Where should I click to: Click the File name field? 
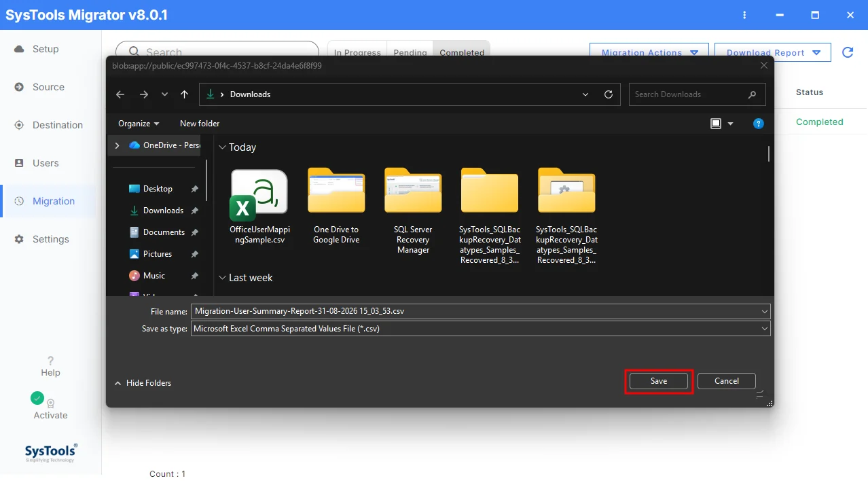(480, 311)
